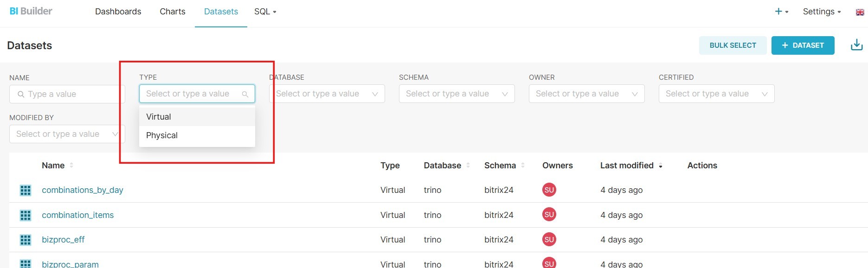Screen dimensions: 868x268
Task: Open the language flag selector
Action: tap(860, 12)
